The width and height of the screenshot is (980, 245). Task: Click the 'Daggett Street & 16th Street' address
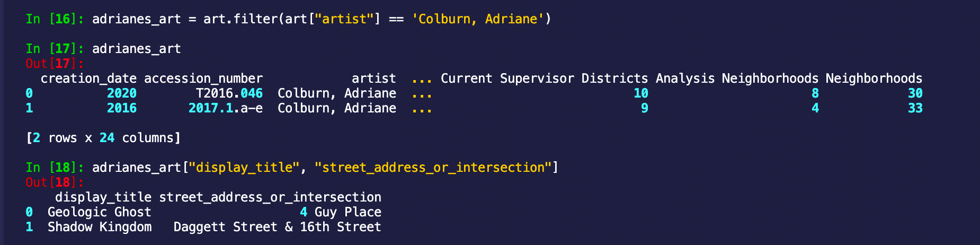pyautogui.click(x=277, y=227)
